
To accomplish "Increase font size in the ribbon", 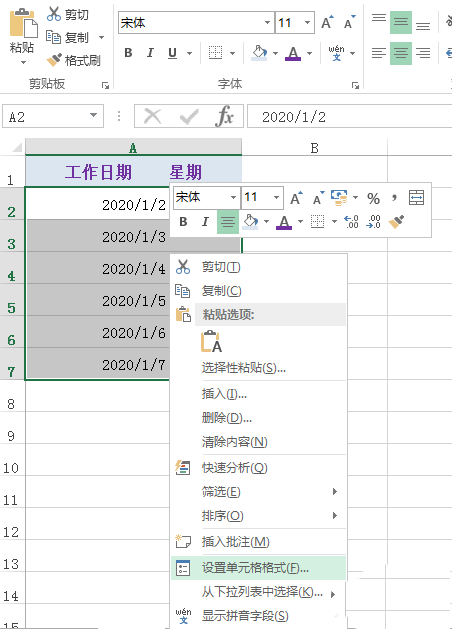I will pyautogui.click(x=327, y=22).
